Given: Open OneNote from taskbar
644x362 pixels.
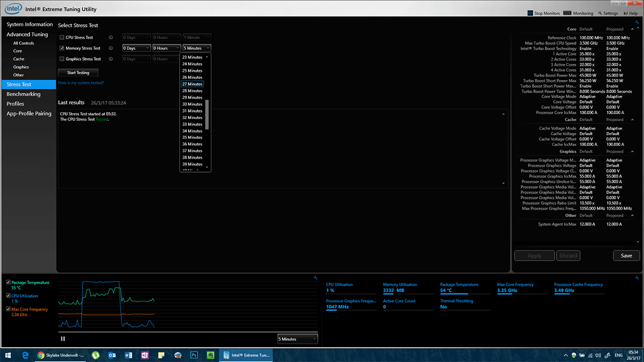Looking at the screenshot, I should 144,355.
